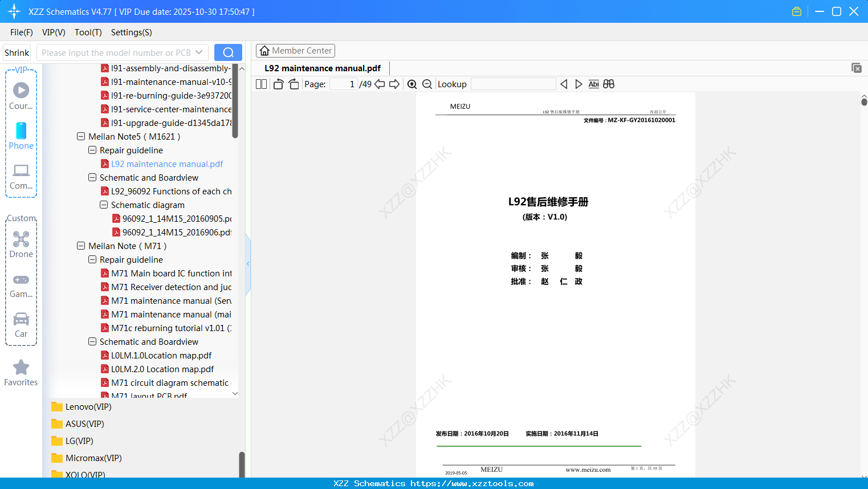
Task: Open the VIP(V) menu
Action: [54, 32]
